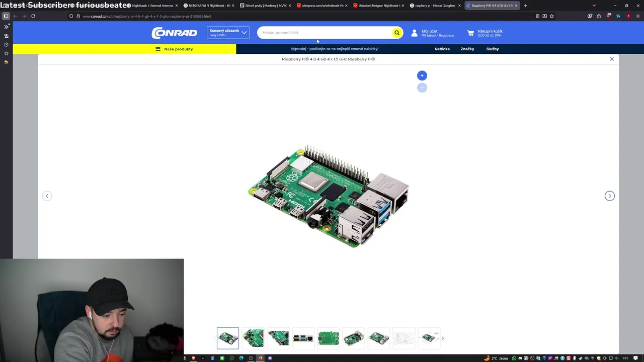Click the conrad.cz address bar URL

point(147,16)
